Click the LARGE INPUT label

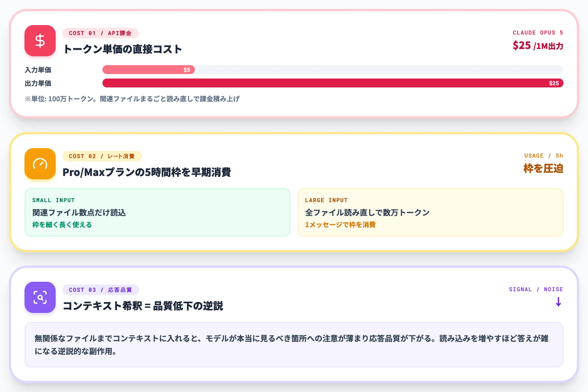[326, 200]
